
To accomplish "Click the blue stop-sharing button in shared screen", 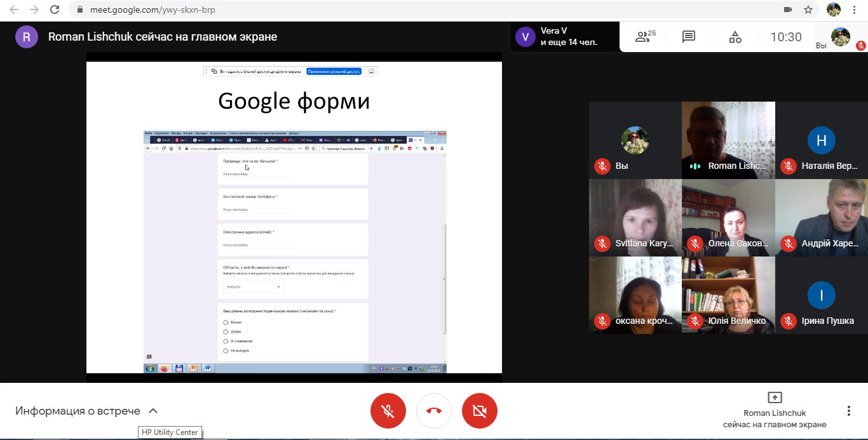I will click(334, 72).
